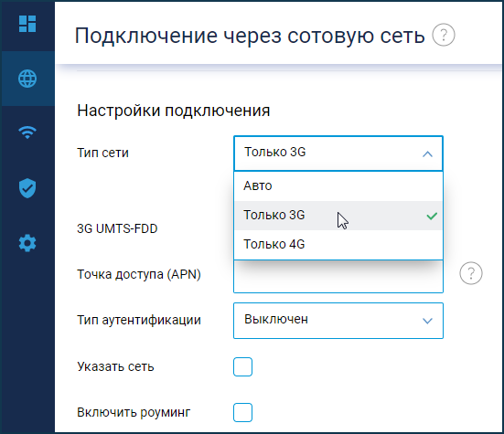Select Только 4G option in list

point(338,245)
